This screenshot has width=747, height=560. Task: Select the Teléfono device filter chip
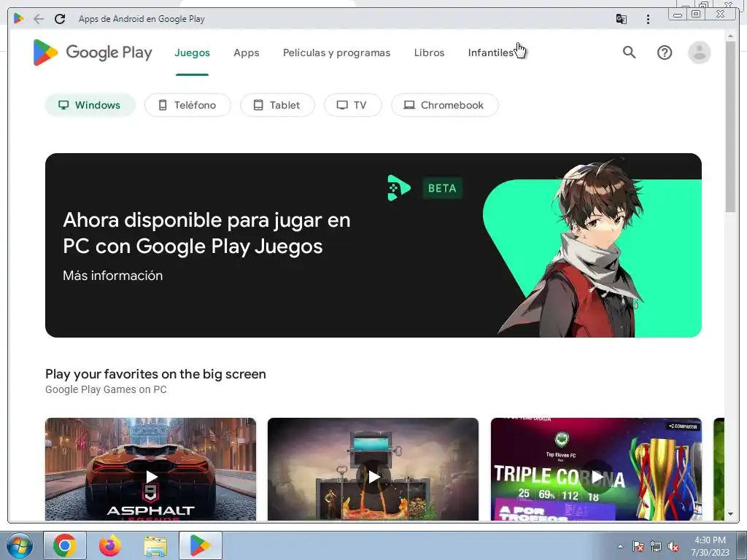click(x=187, y=105)
